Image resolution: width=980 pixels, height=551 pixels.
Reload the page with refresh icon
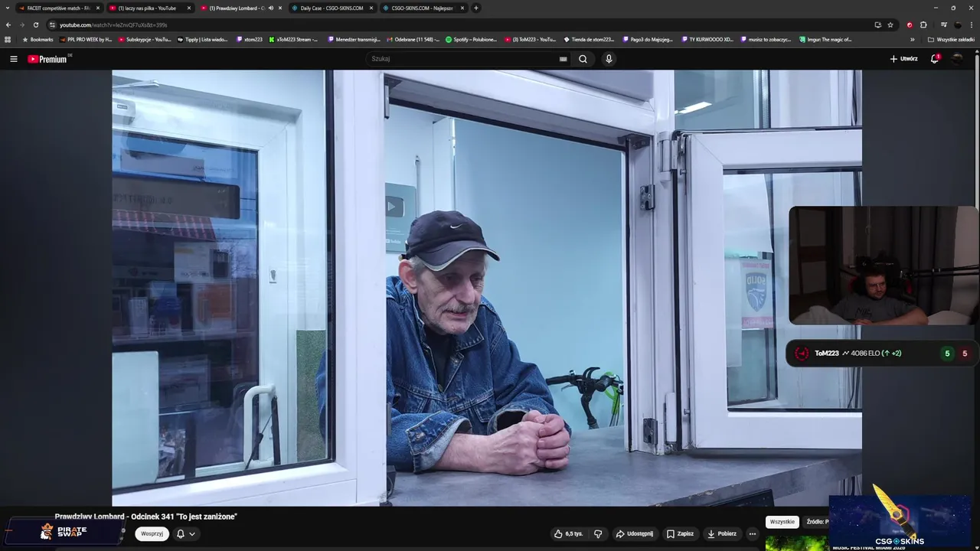click(35, 24)
